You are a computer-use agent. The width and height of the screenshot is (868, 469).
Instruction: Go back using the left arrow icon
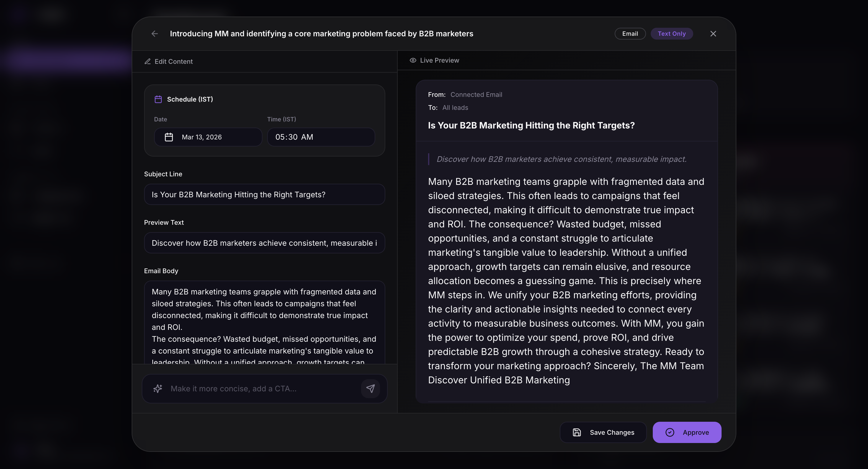click(155, 34)
